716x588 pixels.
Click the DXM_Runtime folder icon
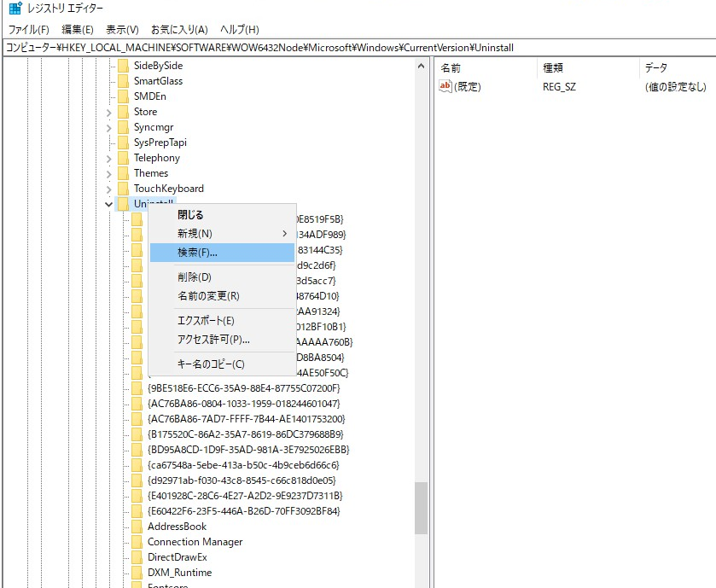tap(137, 573)
